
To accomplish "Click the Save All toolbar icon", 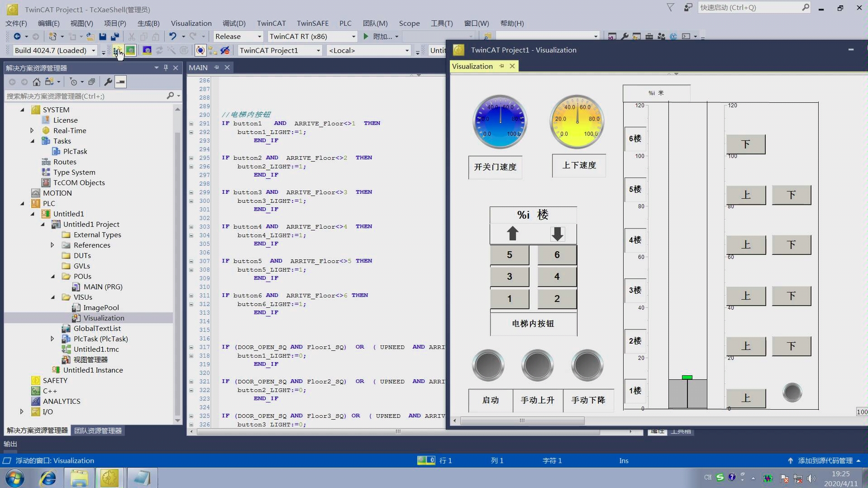I will (x=115, y=36).
